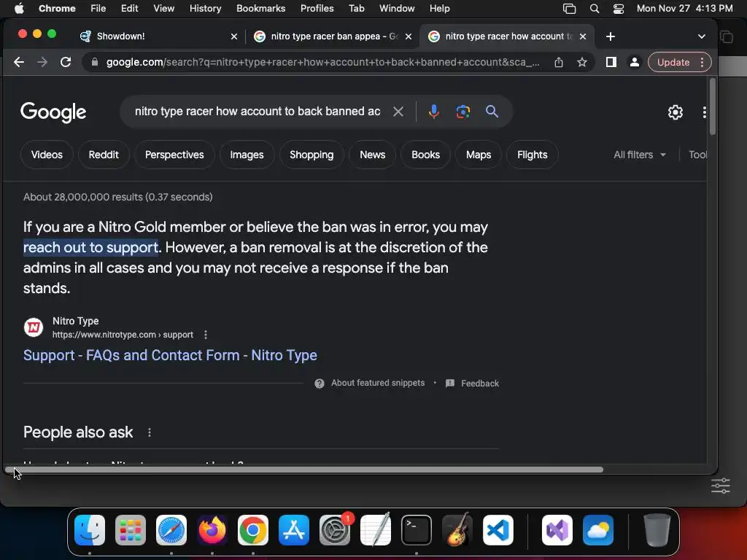This screenshot has width=747, height=560.
Task: Open Launchpad from the Dock
Action: click(x=131, y=530)
